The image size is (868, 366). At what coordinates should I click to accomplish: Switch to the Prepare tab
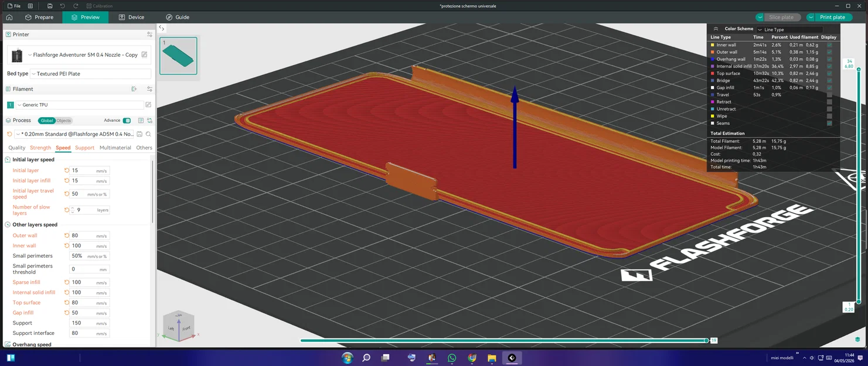[x=39, y=18]
